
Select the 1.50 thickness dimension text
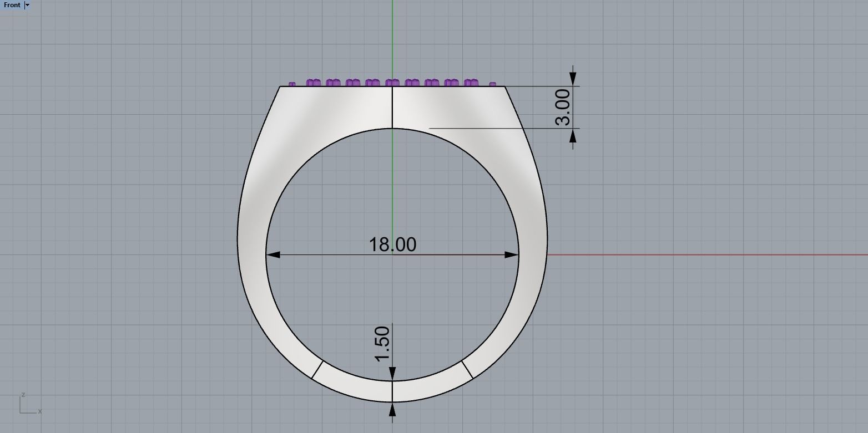(x=382, y=344)
